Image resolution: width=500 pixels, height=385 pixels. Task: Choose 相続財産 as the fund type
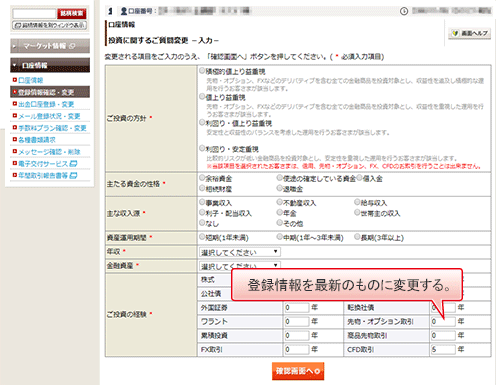pyautogui.click(x=202, y=188)
